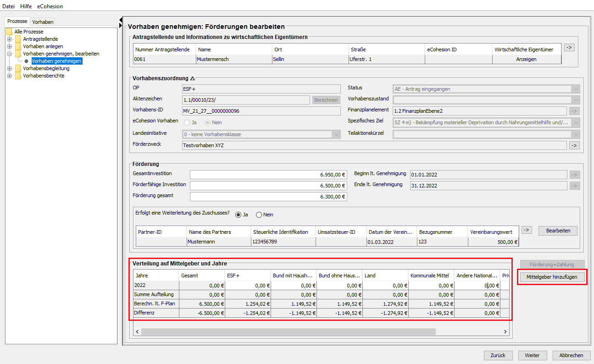Image resolution: width=594 pixels, height=364 pixels.
Task: Click arrow button beside Wirtschaftliche Eigentümer table
Action: click(x=569, y=47)
